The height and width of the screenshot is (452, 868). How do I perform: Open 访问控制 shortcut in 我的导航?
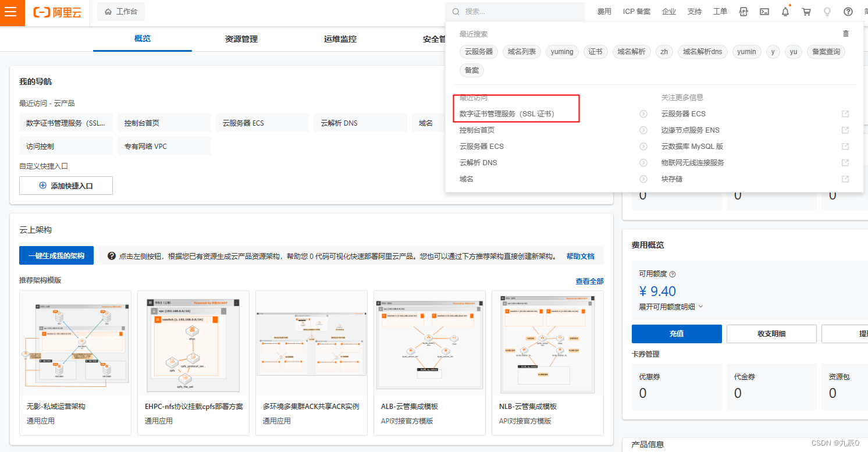pyautogui.click(x=66, y=147)
